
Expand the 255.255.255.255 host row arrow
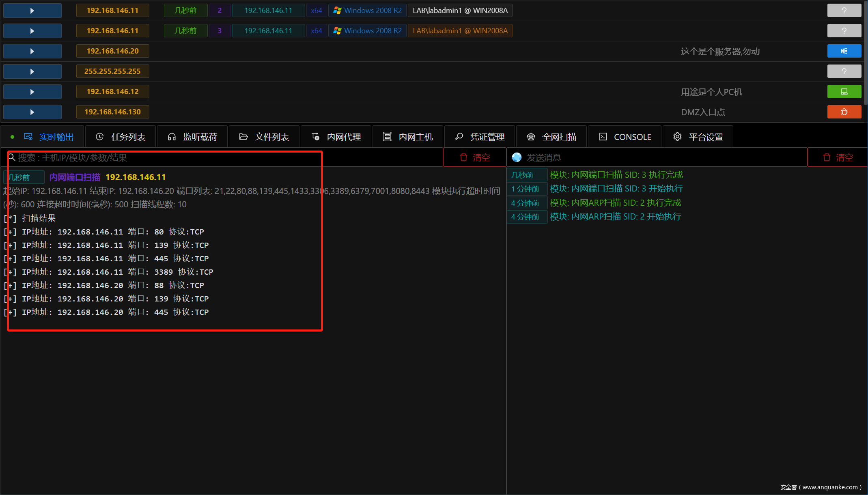[32, 71]
